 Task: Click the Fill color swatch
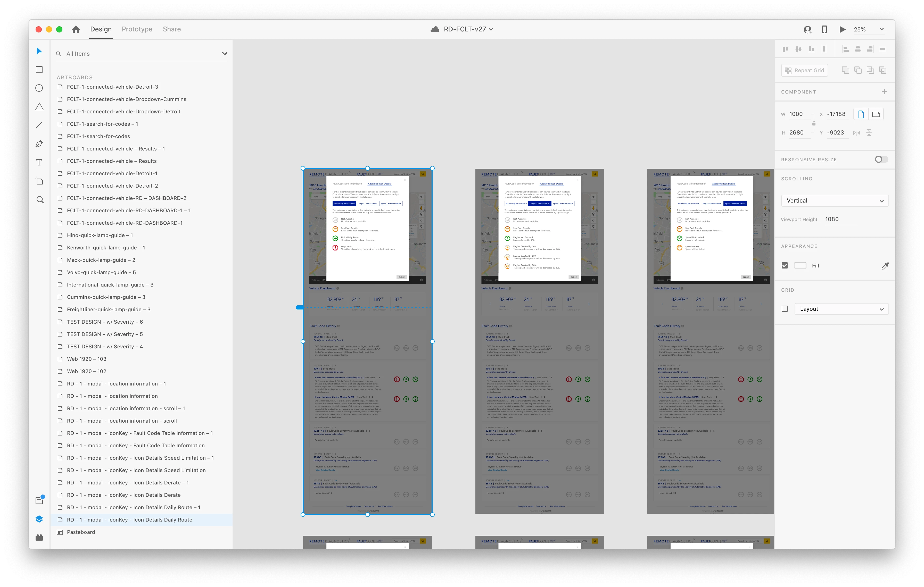tap(800, 266)
